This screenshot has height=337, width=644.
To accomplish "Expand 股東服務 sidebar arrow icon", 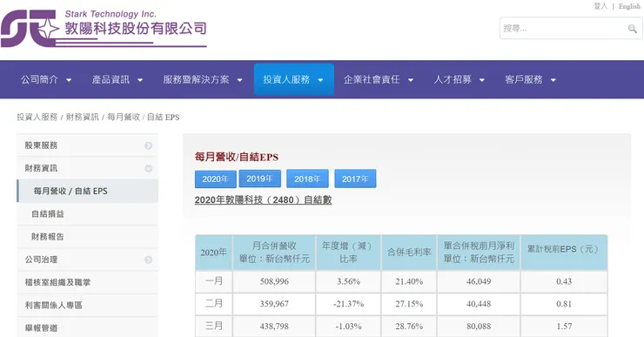I will click(148, 145).
